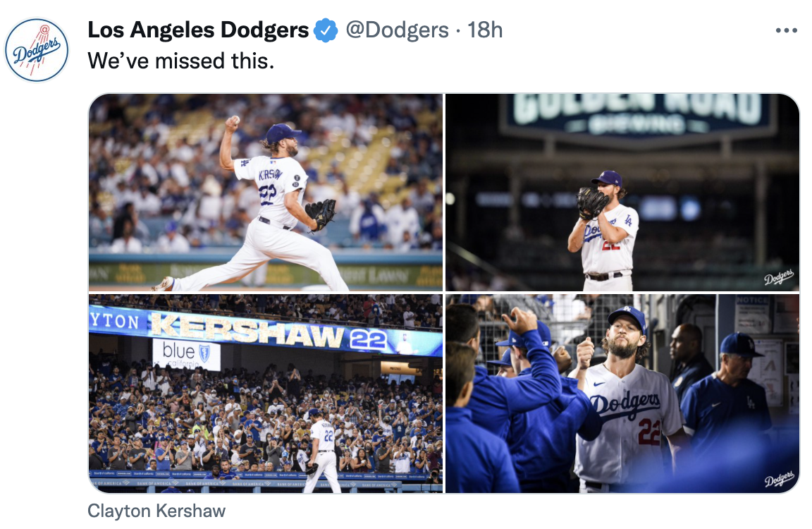Open the 18h tweet timestamp

click(x=485, y=30)
